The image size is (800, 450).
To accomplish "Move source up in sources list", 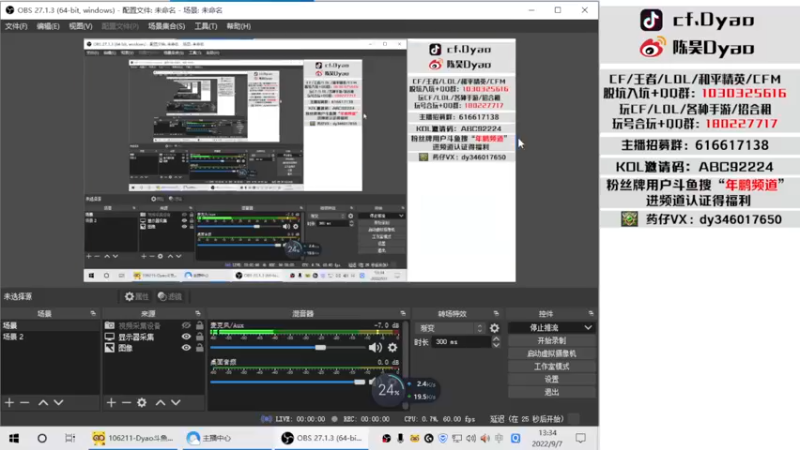I will (161, 403).
